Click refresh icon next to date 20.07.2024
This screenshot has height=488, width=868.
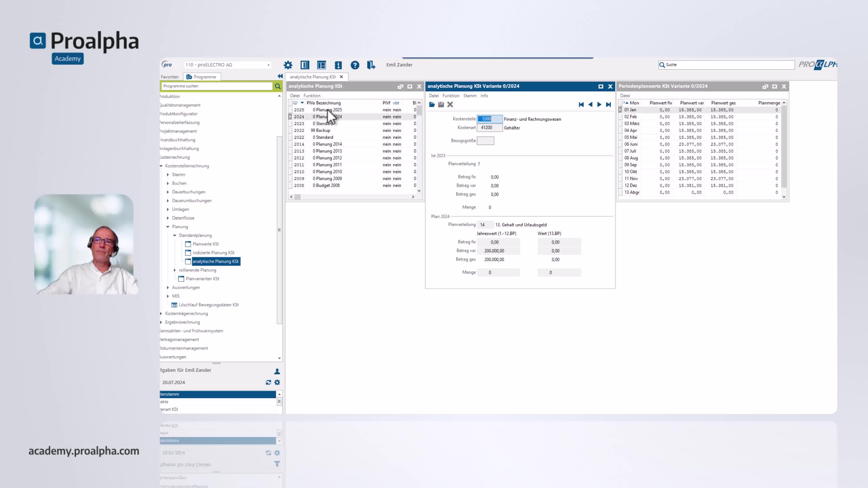point(268,382)
